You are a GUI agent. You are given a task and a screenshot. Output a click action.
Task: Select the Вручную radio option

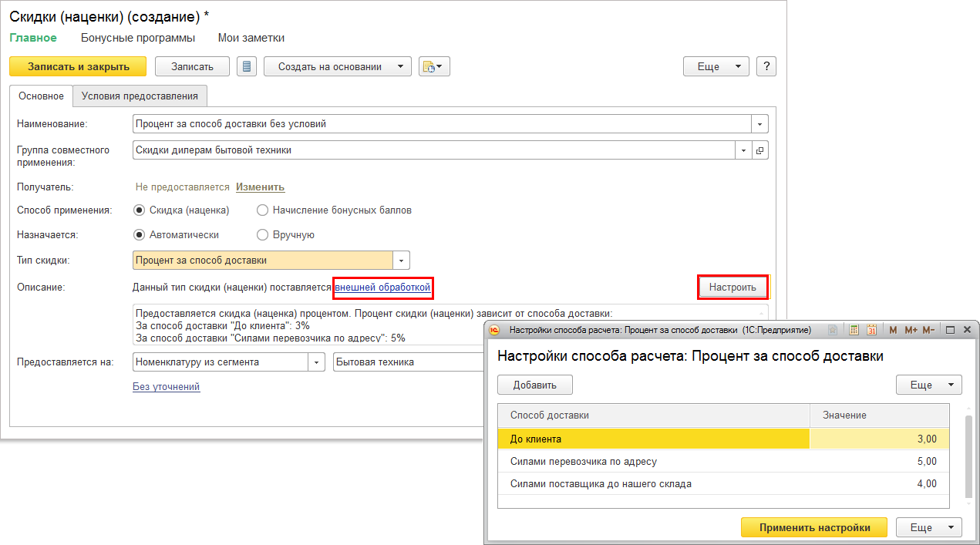262,235
